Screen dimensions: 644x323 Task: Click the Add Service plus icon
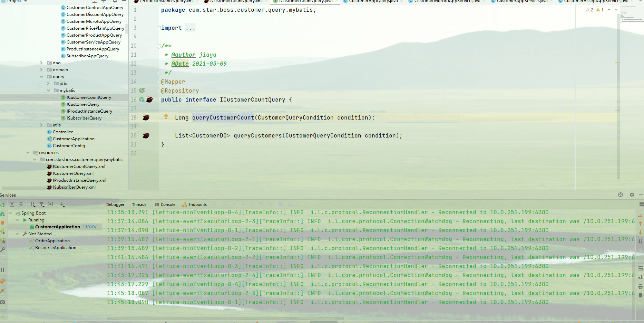(62, 205)
